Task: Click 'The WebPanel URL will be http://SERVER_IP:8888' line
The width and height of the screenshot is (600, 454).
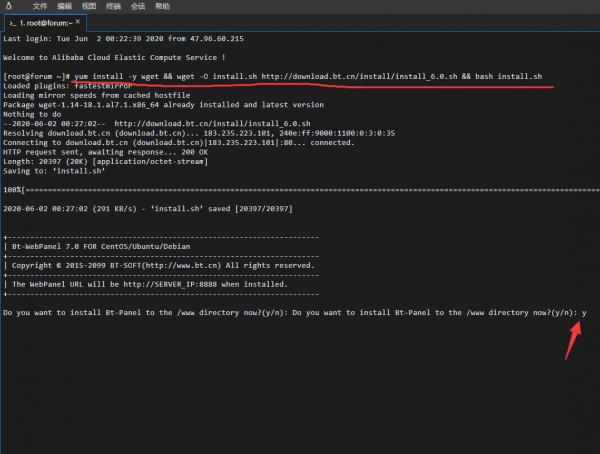Action: click(150, 284)
